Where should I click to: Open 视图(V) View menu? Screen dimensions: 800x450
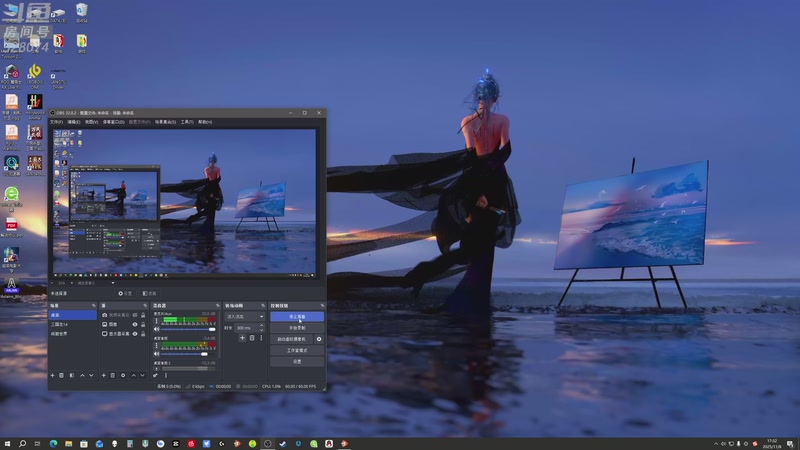point(91,122)
